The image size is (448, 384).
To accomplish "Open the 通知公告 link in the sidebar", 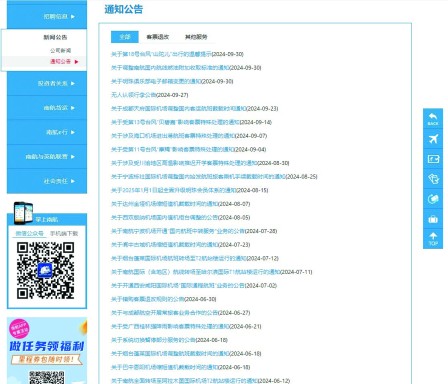I will 60,61.
